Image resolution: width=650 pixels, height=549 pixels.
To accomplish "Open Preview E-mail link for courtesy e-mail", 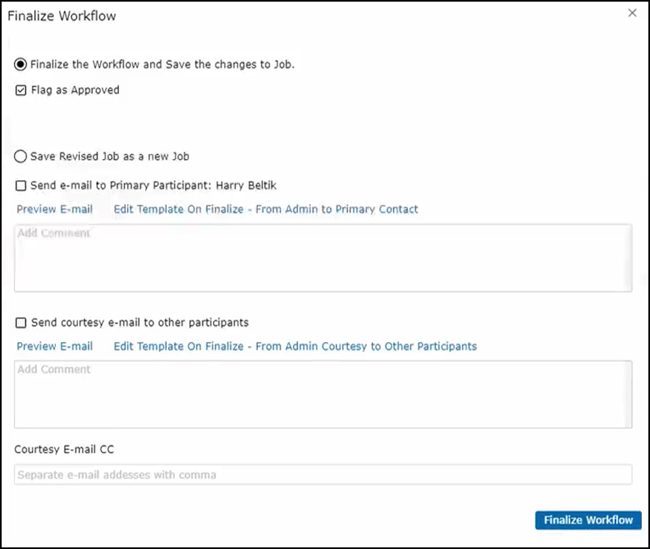I will tap(54, 346).
